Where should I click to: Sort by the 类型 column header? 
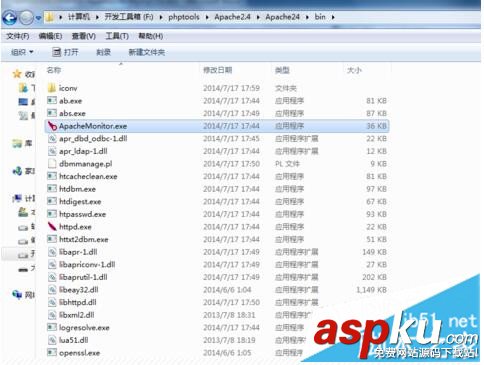(x=282, y=70)
